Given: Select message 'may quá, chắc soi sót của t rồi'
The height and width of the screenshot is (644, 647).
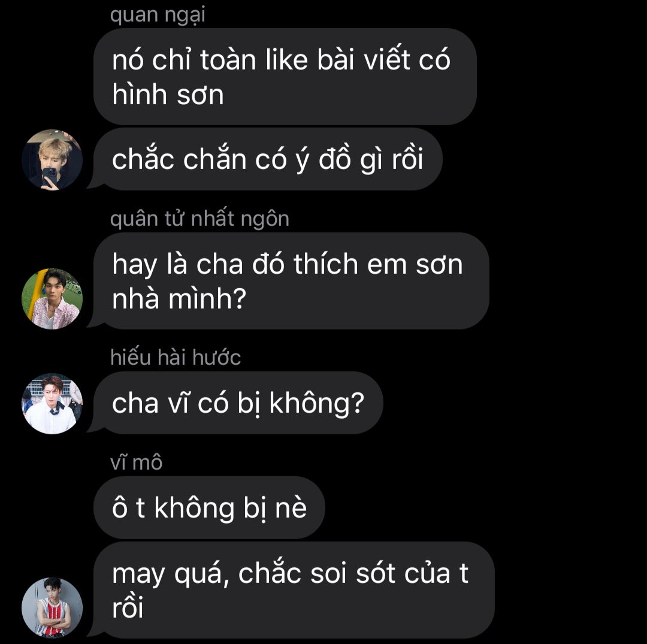Looking at the screenshot, I should point(294,590).
